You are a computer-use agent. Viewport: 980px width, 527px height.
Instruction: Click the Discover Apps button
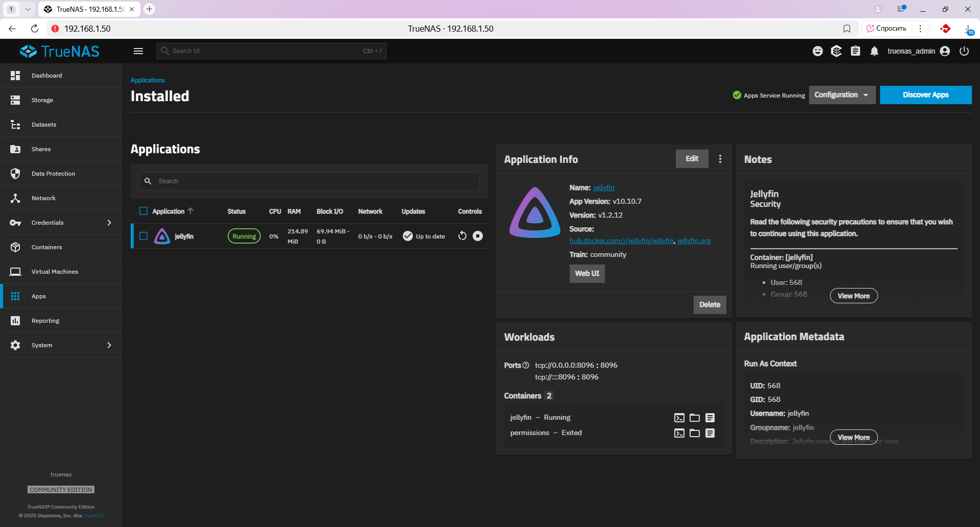pos(925,95)
